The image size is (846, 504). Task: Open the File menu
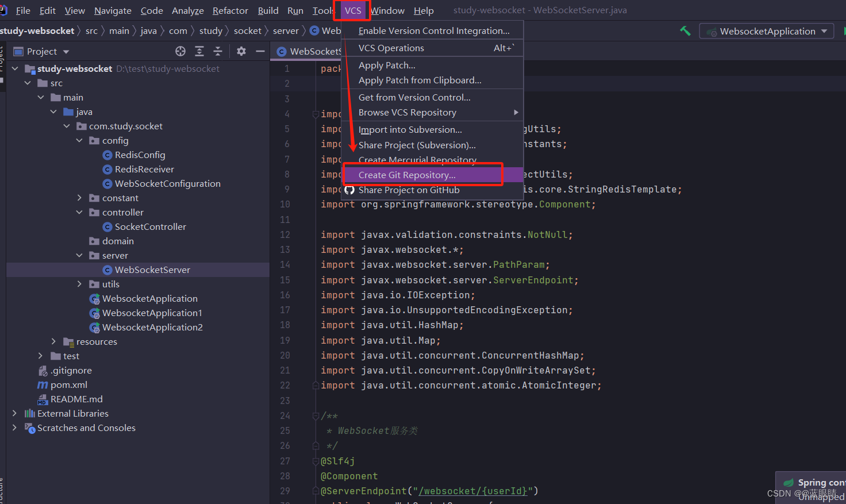(x=23, y=10)
